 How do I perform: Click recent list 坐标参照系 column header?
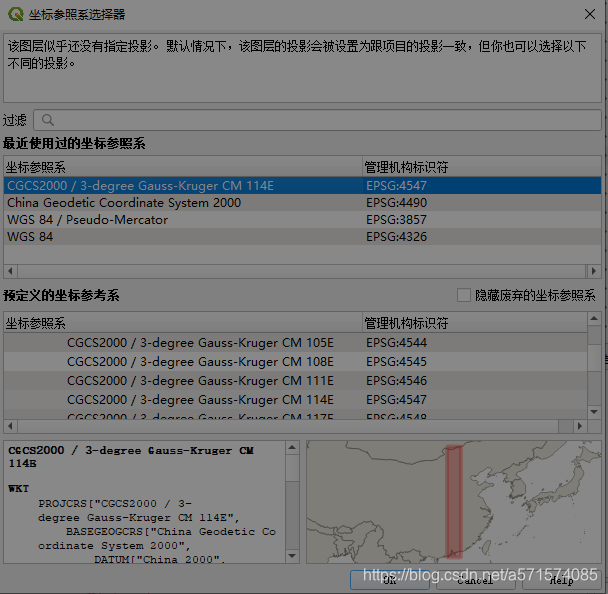[x=183, y=167]
